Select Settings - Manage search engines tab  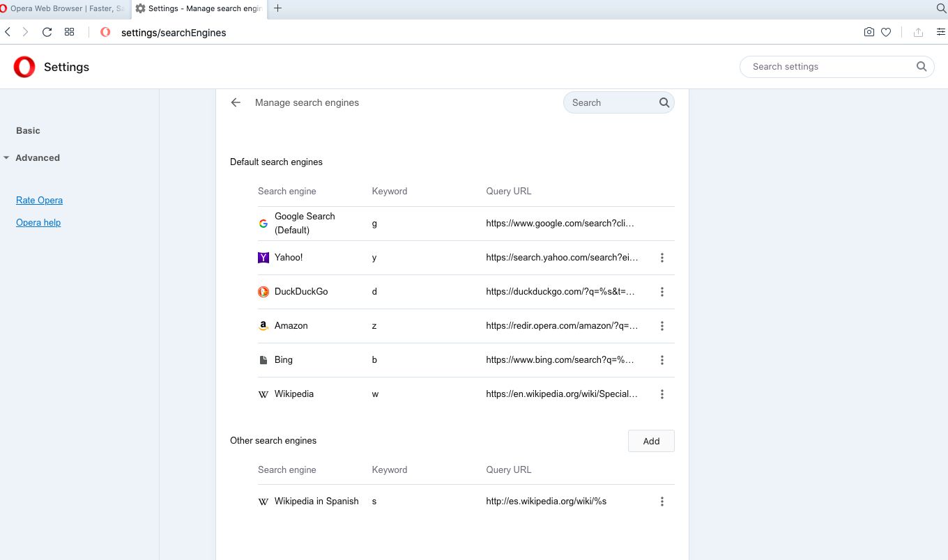[x=199, y=8]
